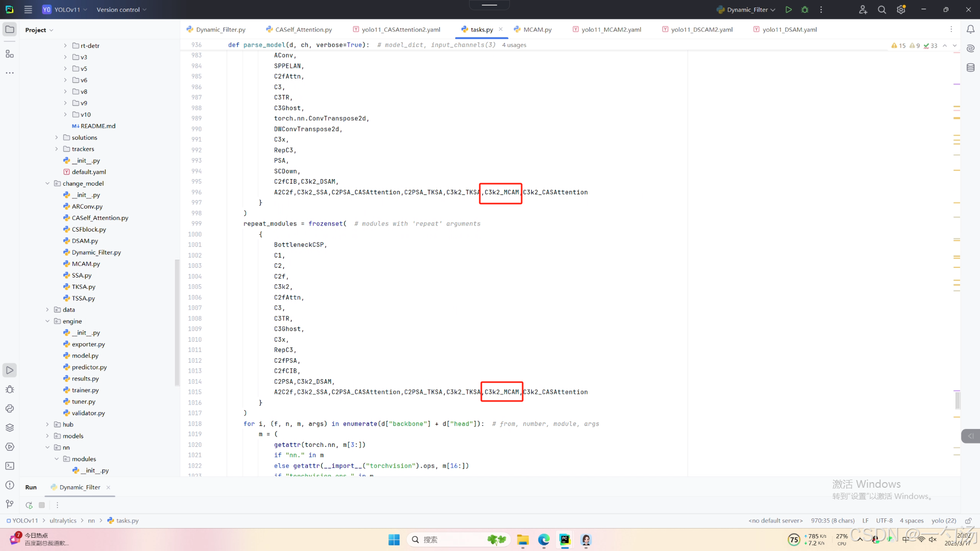Open the Database tool window icon

coord(970,68)
